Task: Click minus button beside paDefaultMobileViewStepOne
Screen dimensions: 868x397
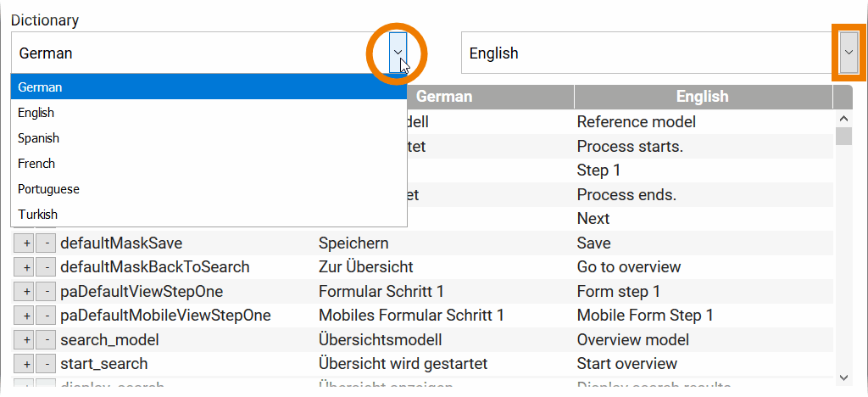Action: [x=46, y=316]
